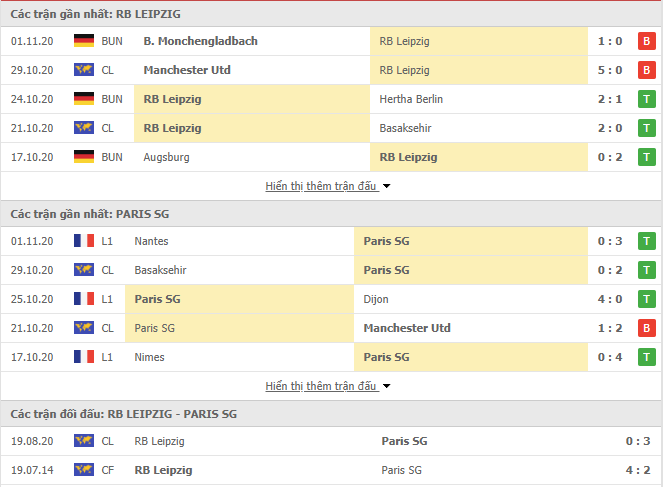Click German flag icon for Monchengladbach match
This screenshot has width=663, height=487.
84,41
